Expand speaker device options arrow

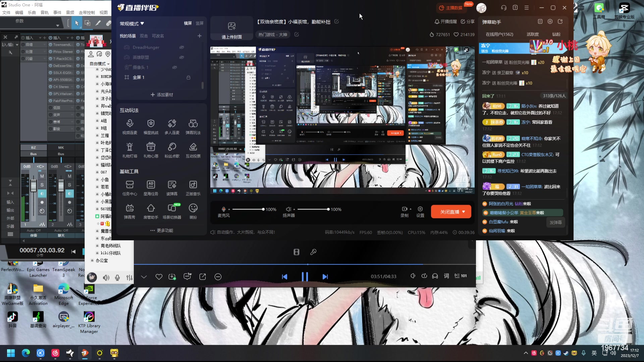click(294, 209)
